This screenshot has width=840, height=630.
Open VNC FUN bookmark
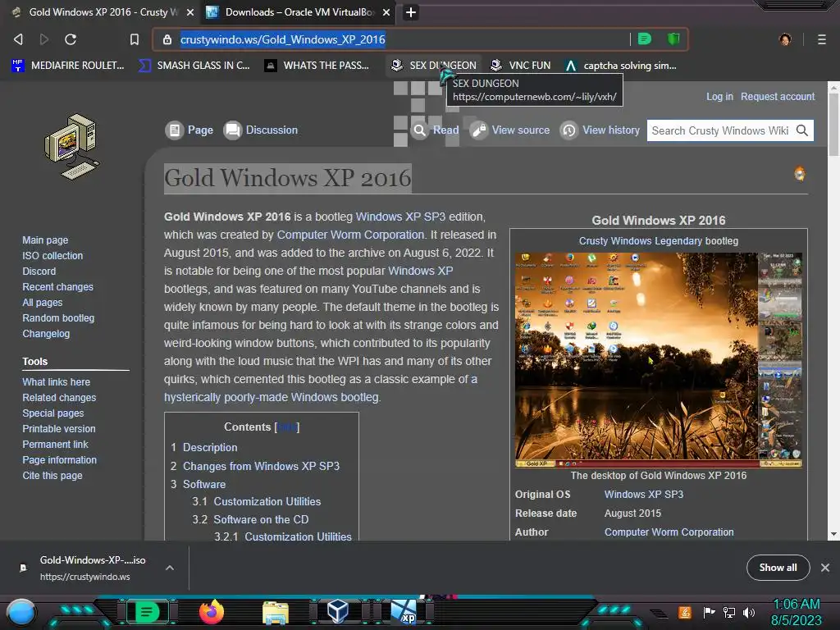coord(521,66)
